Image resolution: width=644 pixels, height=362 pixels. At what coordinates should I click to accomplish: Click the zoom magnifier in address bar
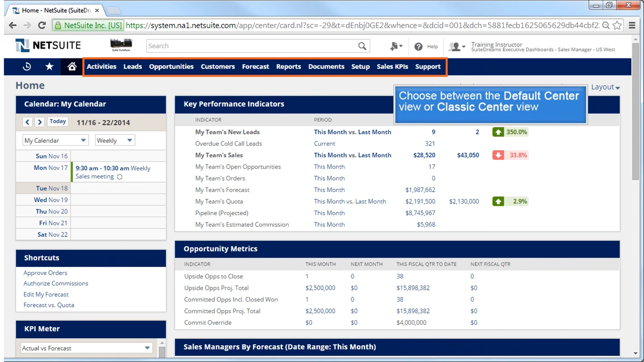606,25
